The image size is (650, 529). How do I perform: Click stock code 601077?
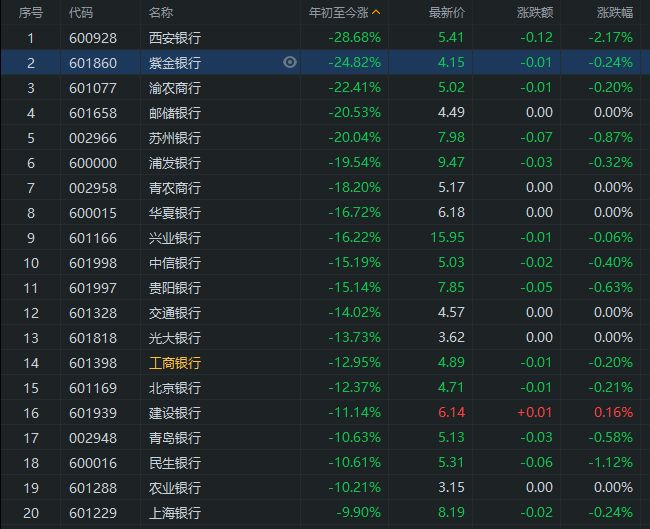[93, 88]
